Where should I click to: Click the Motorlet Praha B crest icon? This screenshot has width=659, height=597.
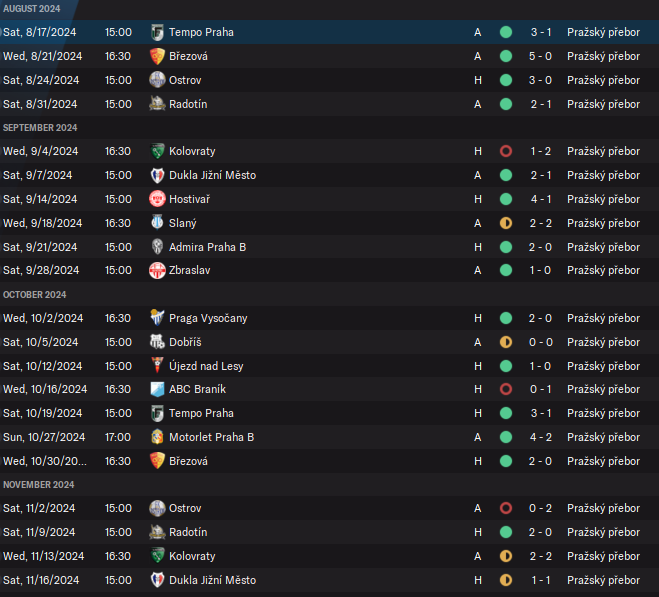click(x=157, y=437)
